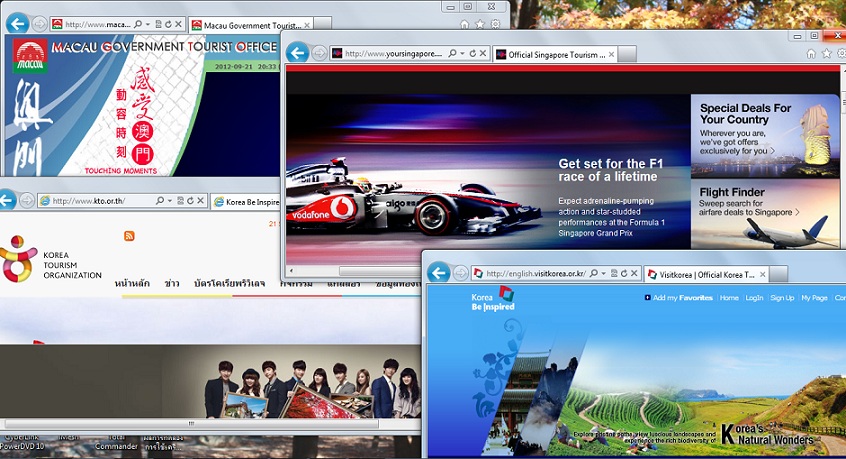This screenshot has height=459, width=846.
Task: Open ข่าว menu on KTO page
Action: (x=172, y=283)
